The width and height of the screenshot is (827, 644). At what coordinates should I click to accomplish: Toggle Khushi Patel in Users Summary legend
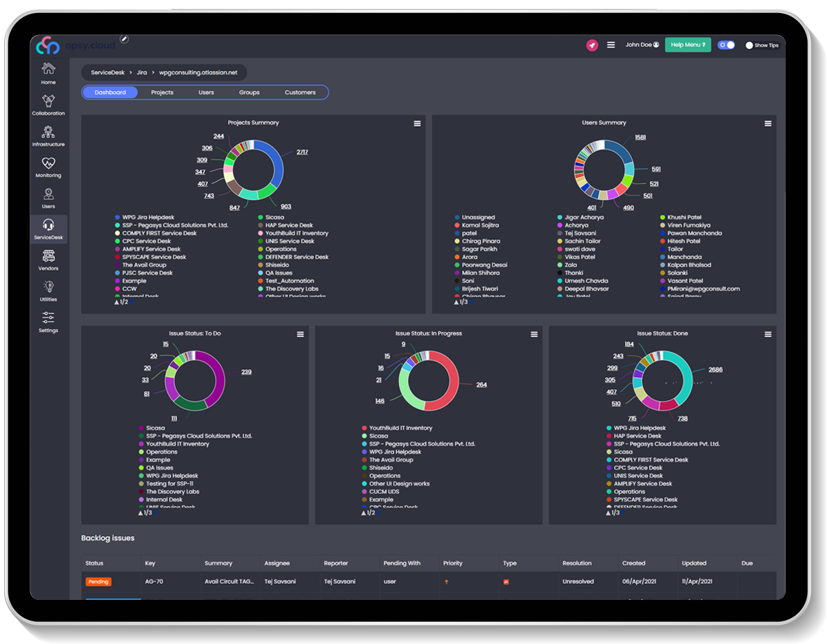(680, 217)
